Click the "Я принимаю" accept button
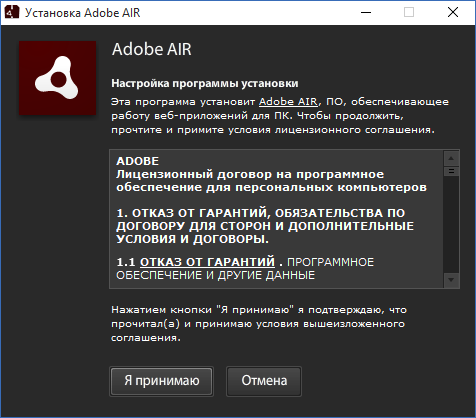The image size is (476, 418). (x=161, y=381)
